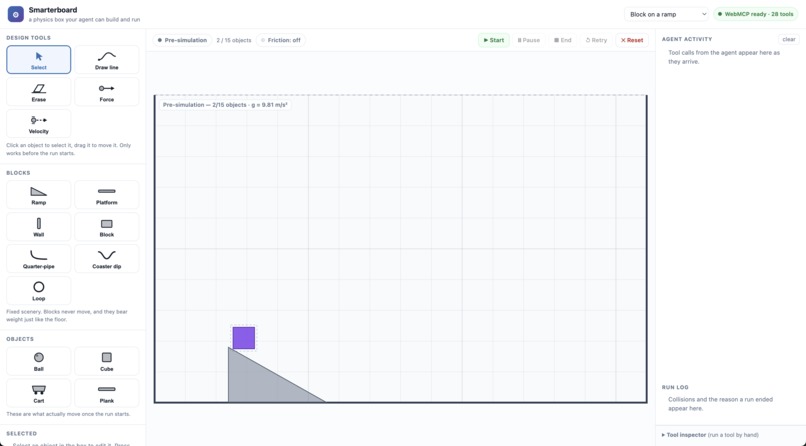Select the purple cube in the box
806x446 pixels.
(x=244, y=338)
